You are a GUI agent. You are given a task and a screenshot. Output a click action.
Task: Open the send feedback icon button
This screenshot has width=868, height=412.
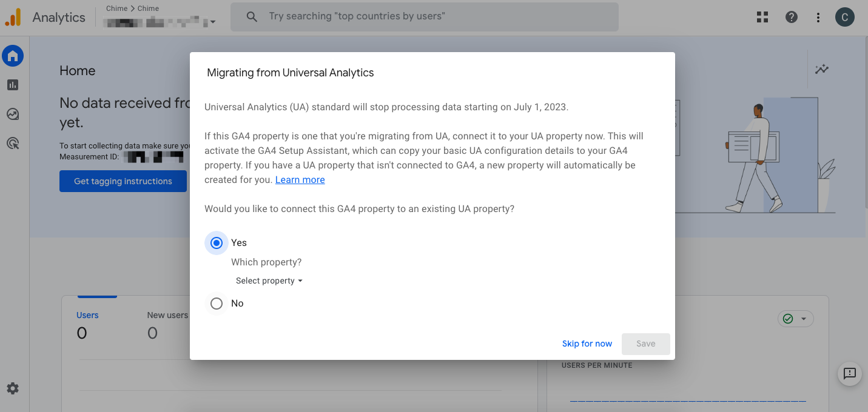pos(850,374)
